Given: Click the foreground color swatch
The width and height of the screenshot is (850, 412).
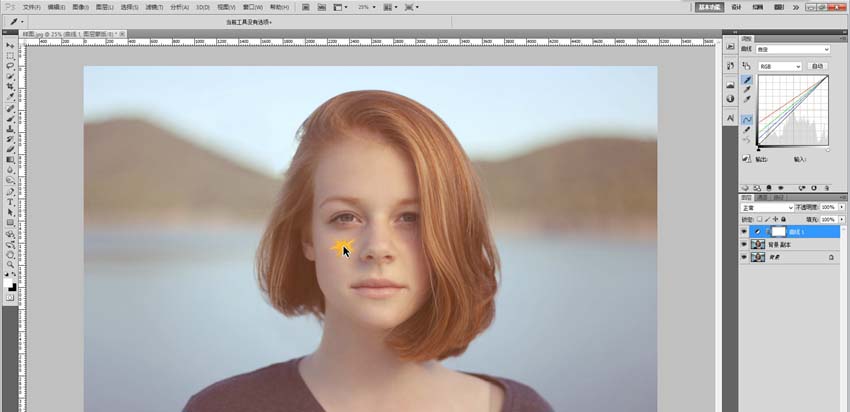Looking at the screenshot, I should [10, 284].
